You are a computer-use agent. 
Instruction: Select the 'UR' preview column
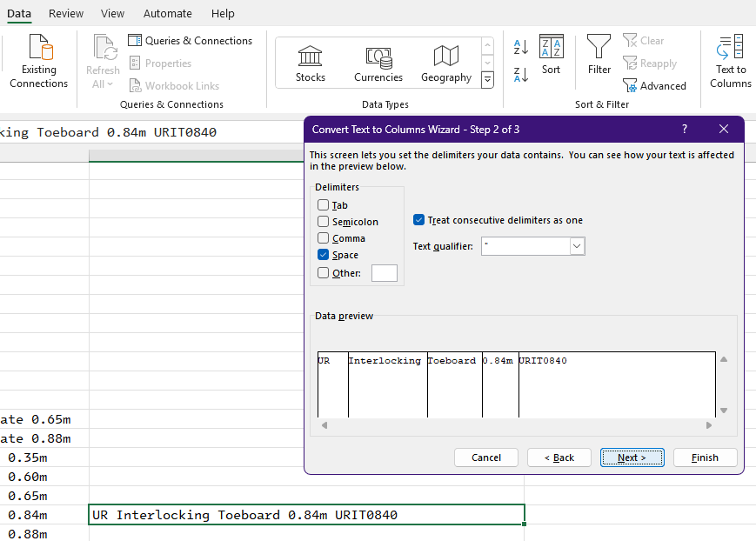tap(333, 384)
